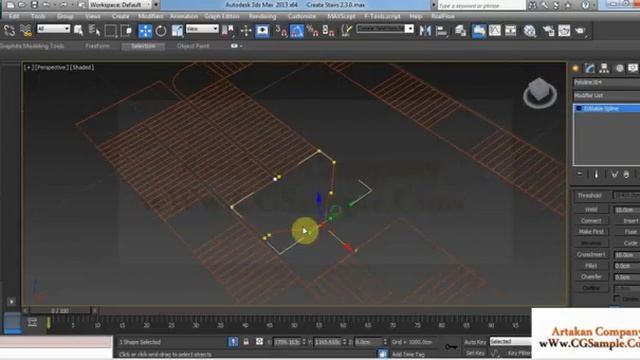Choose the Rectangular Selection Region tool
640x360 pixels.
(x=110, y=31)
